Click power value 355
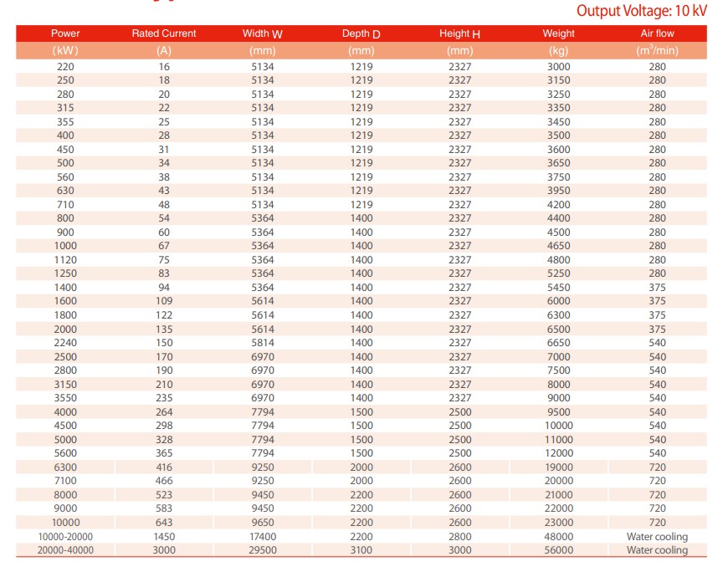Screen dimensions: 728x582 coord(65,122)
